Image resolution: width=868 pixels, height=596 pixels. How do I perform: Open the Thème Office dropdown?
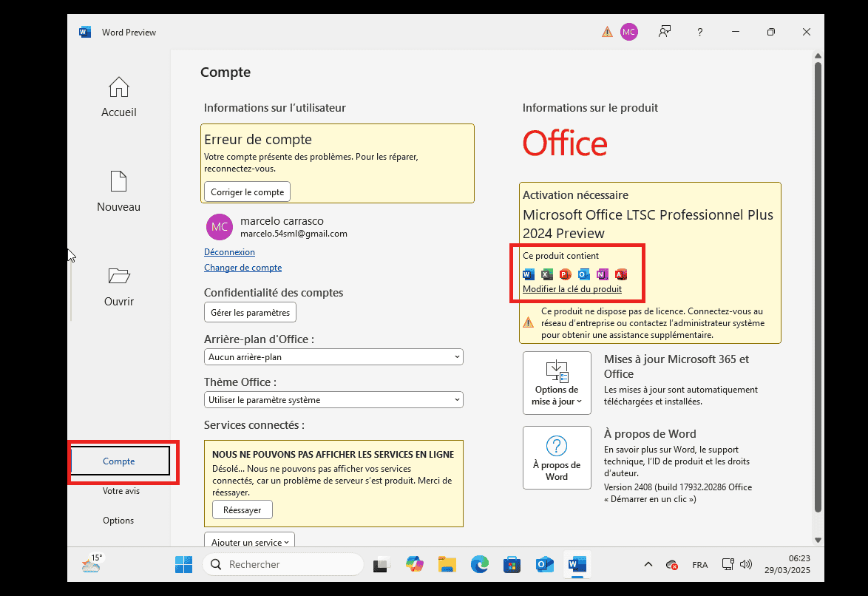[x=333, y=400]
